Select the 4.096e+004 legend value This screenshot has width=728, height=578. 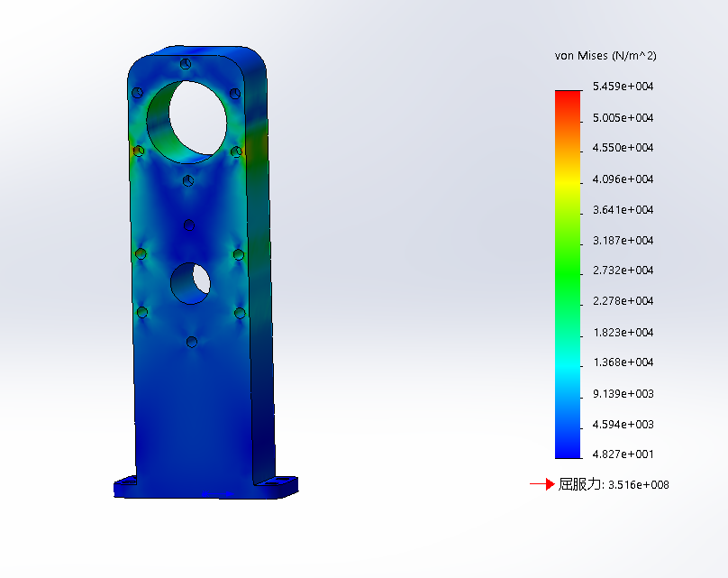click(623, 179)
